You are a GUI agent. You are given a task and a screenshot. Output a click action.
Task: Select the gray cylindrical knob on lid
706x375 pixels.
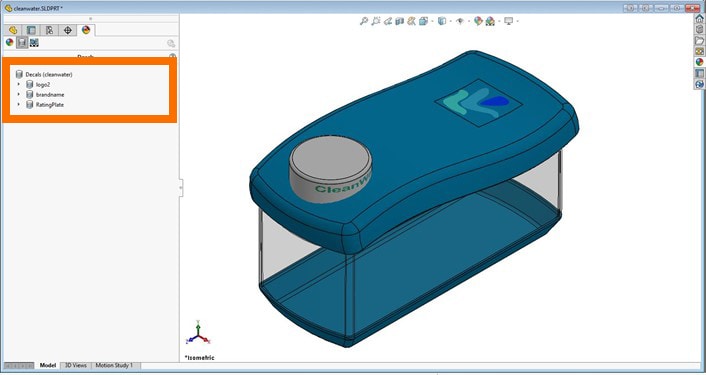click(x=330, y=169)
